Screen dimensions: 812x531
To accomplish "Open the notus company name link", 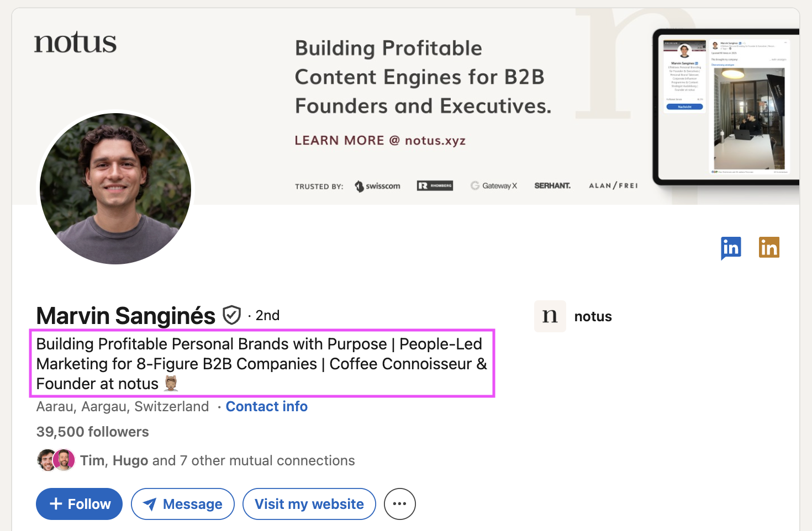I will click(x=593, y=317).
